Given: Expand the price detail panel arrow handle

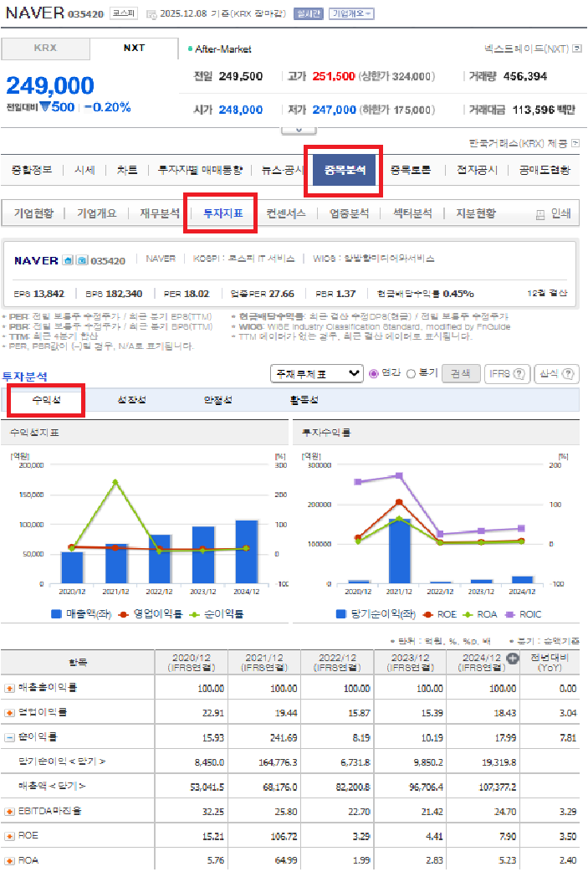Looking at the screenshot, I should point(299,131).
